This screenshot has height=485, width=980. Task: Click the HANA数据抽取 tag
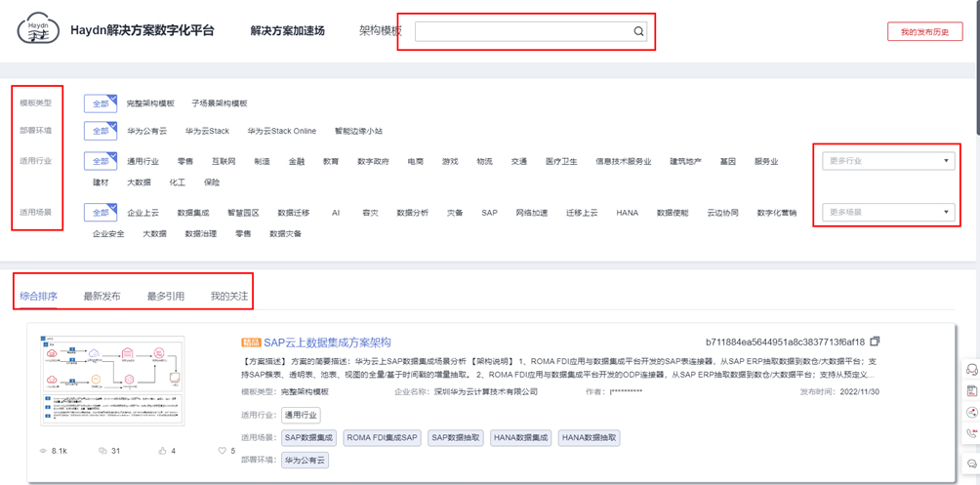(x=590, y=438)
